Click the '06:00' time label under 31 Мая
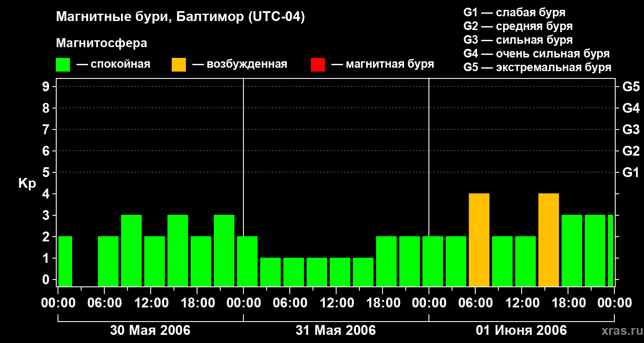644x343 pixels. click(x=290, y=303)
